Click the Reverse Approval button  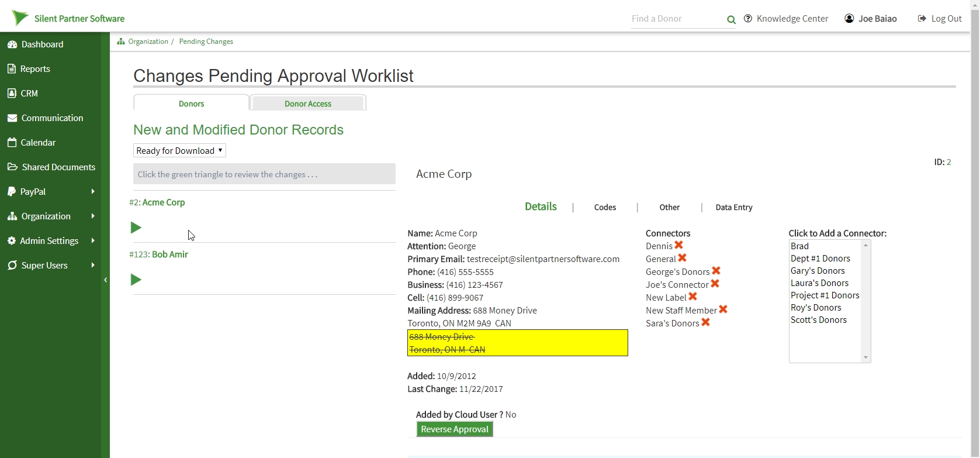[455, 429]
